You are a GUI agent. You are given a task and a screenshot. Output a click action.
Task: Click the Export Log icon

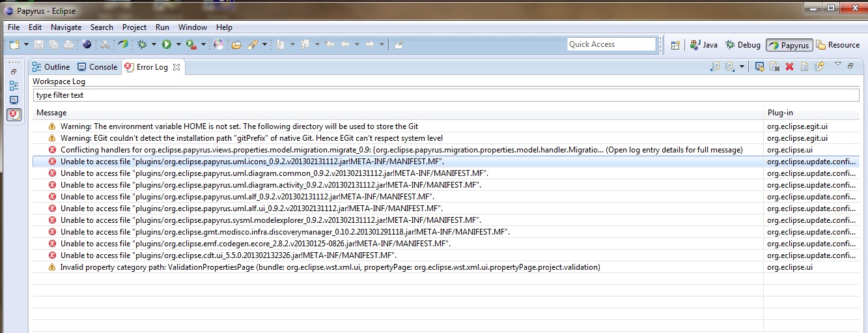tap(714, 66)
